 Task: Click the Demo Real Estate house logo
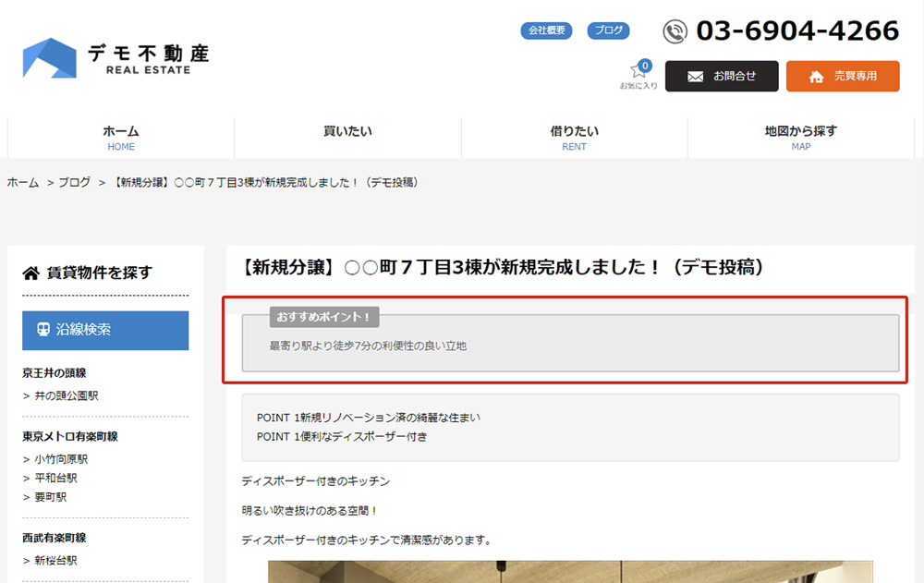pyautogui.click(x=49, y=58)
